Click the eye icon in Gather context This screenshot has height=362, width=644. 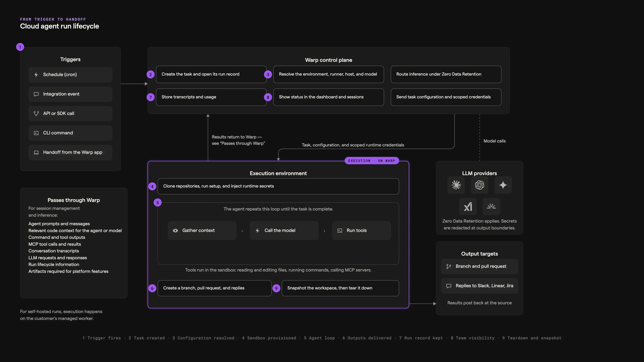click(x=175, y=231)
